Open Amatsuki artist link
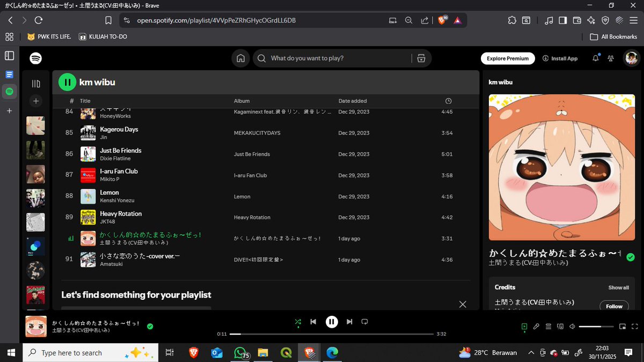Screen dimensions: 644x362 point(111,264)
